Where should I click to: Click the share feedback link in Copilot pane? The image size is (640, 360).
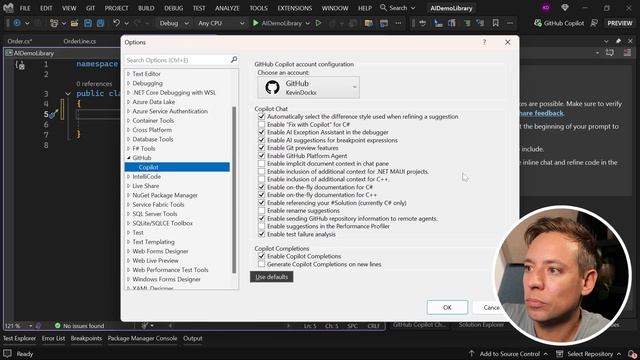pyautogui.click(x=541, y=113)
